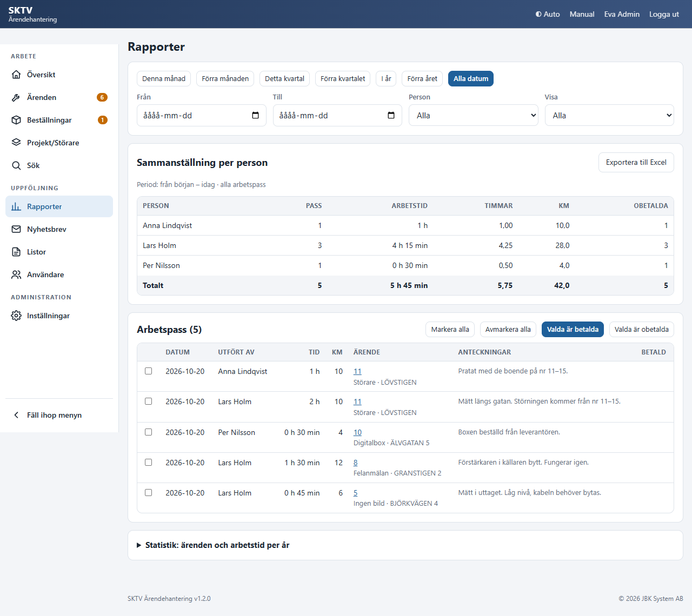Click the box icon beside Beställningar
The image size is (692, 616).
click(x=16, y=120)
